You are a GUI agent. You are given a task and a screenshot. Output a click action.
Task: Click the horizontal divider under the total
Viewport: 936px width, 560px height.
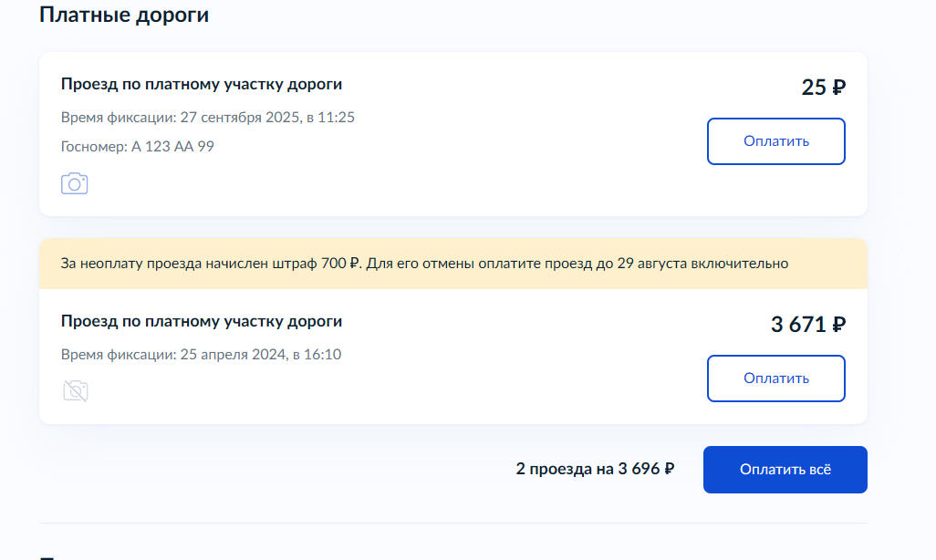coord(453,523)
